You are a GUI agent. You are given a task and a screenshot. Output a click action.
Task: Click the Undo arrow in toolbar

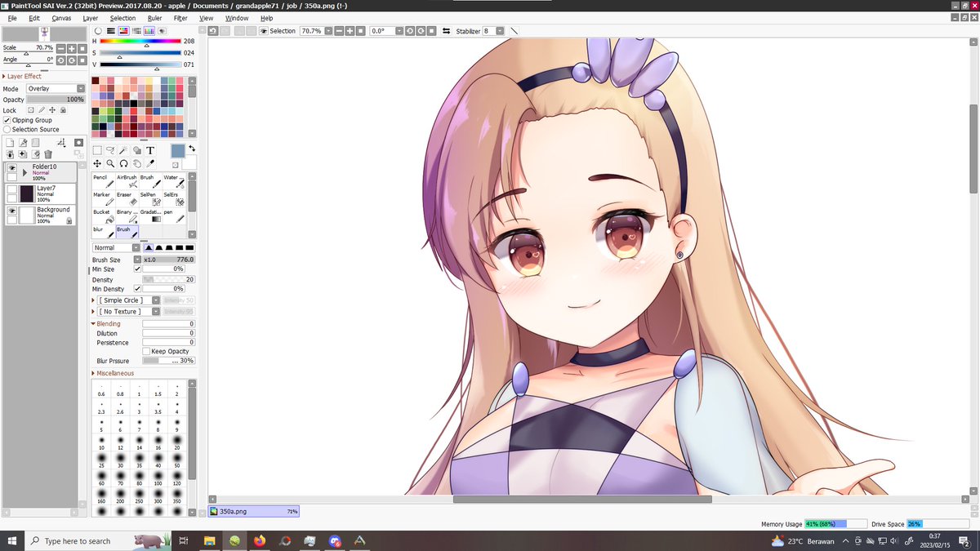coord(213,31)
